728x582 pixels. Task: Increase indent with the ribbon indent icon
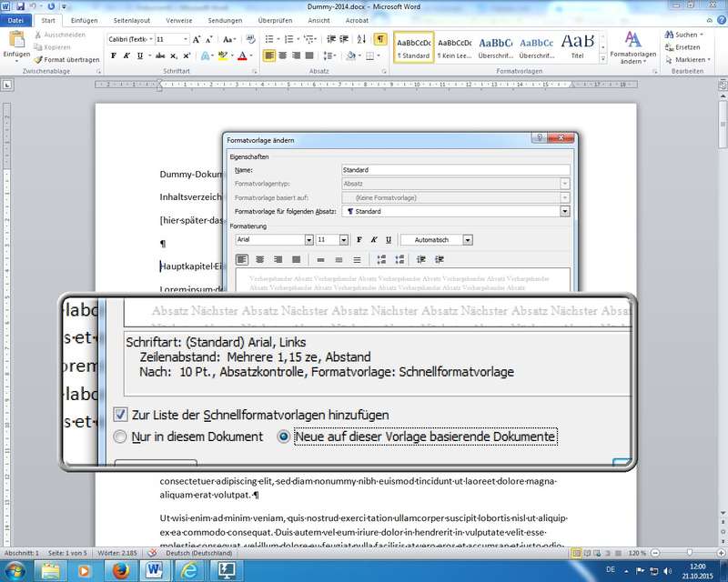(x=344, y=39)
